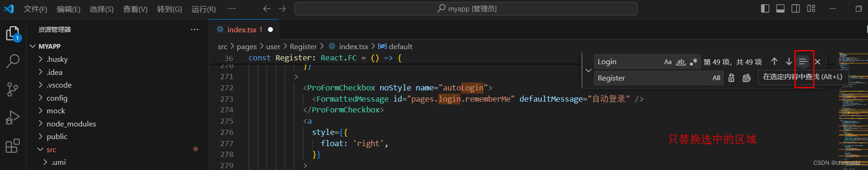Navigate forward with the right arrow
868x170 pixels.
pyautogui.click(x=282, y=9)
